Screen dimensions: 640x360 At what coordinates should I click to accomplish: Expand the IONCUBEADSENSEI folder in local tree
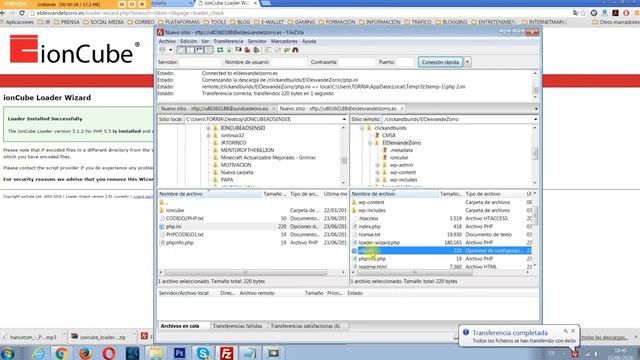(209, 128)
